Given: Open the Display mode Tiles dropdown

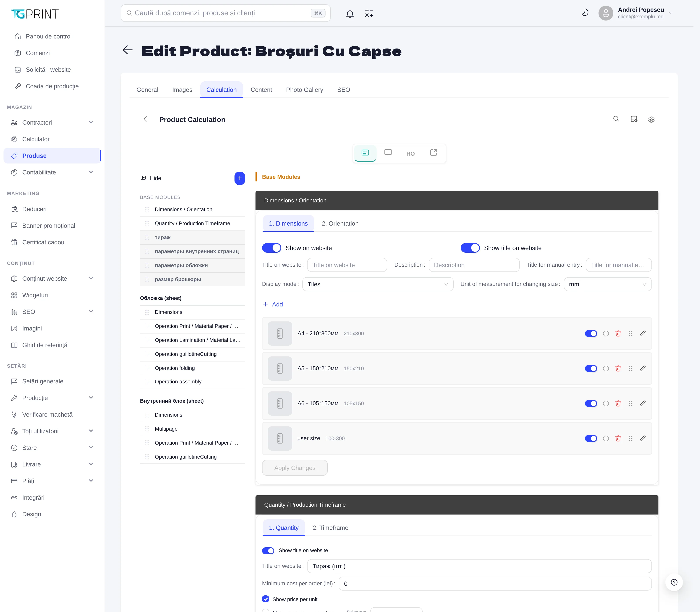Looking at the screenshot, I should [378, 284].
